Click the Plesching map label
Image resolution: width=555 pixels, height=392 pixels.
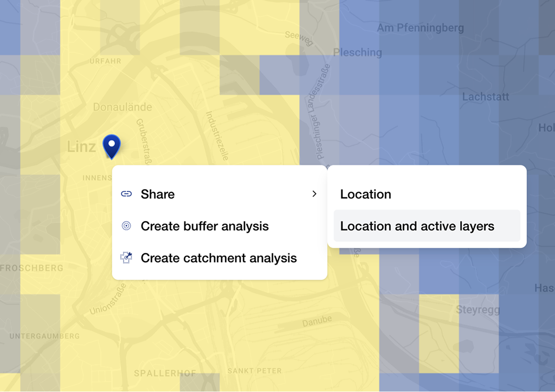coord(358,52)
